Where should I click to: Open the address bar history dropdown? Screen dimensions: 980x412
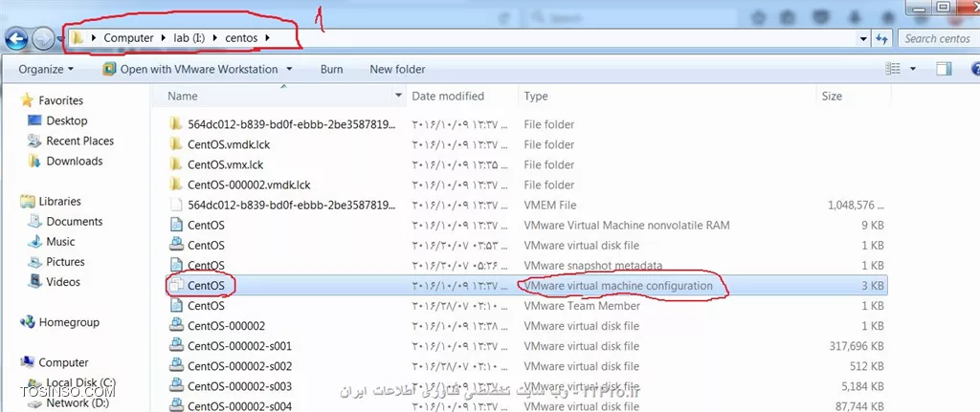point(863,38)
